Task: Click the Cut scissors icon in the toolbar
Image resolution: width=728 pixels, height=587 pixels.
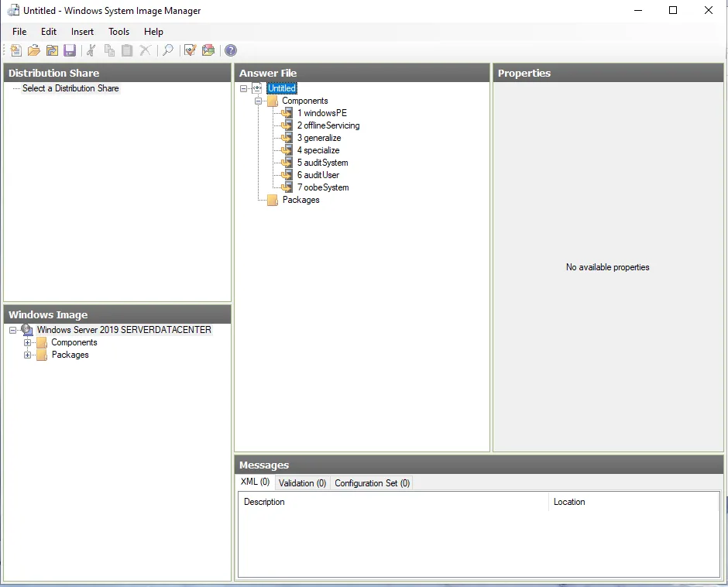Action: (x=91, y=50)
